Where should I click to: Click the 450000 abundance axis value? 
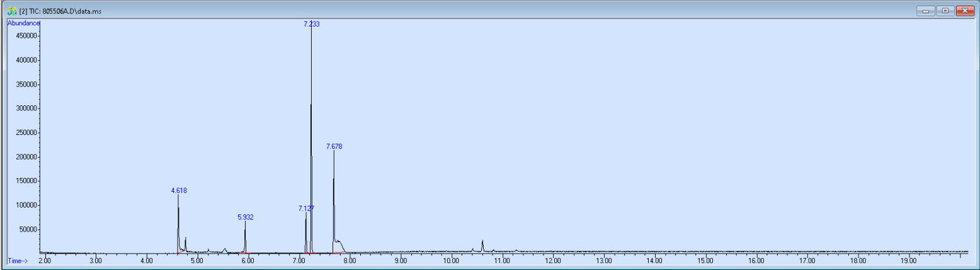27,36
